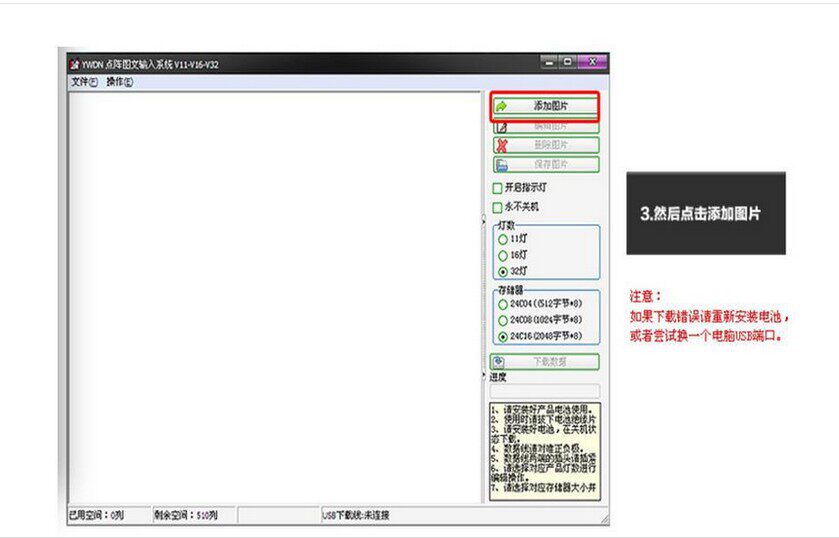The height and width of the screenshot is (538, 839).
Task: Click inside the blank picture editing canvas
Action: click(x=275, y=298)
